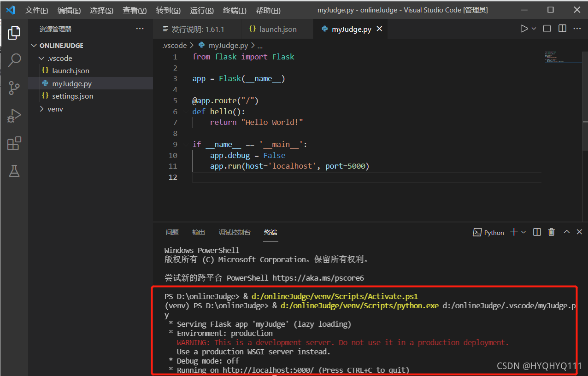Run the myJudge.py file with the play icon
588x376 pixels.
(x=524, y=28)
